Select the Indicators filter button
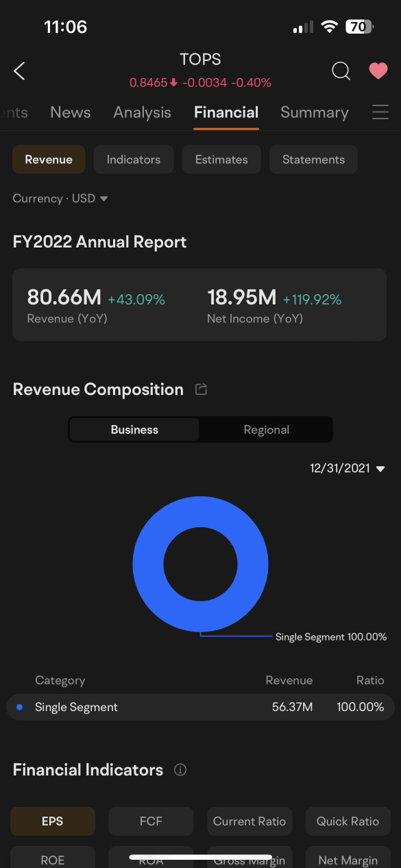 [x=134, y=160]
